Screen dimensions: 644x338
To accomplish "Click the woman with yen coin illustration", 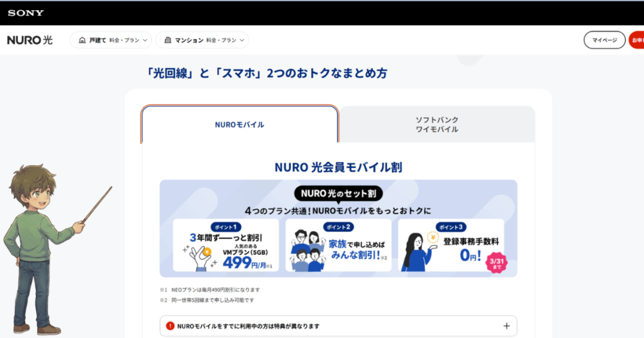I will 419,251.
